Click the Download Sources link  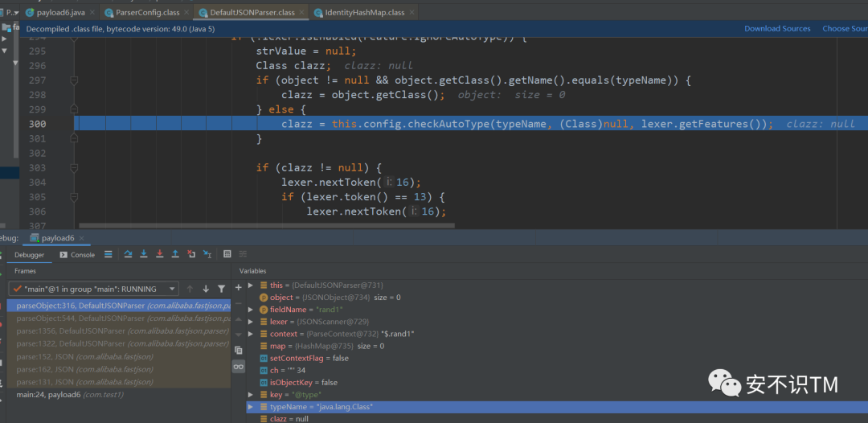tap(777, 29)
